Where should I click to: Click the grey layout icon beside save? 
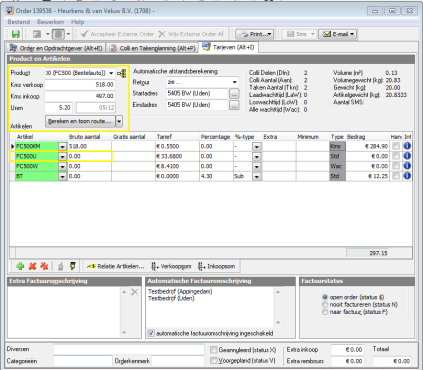click(x=37, y=34)
